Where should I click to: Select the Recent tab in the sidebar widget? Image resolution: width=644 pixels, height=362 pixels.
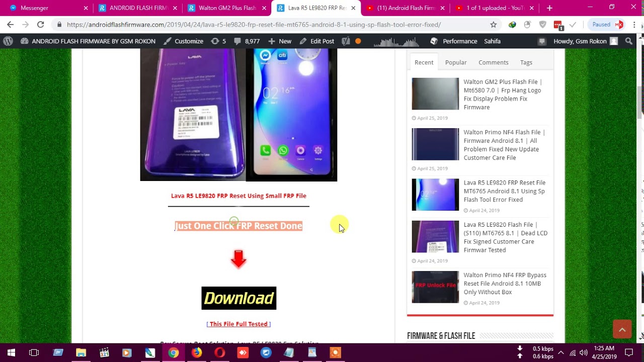(x=424, y=62)
